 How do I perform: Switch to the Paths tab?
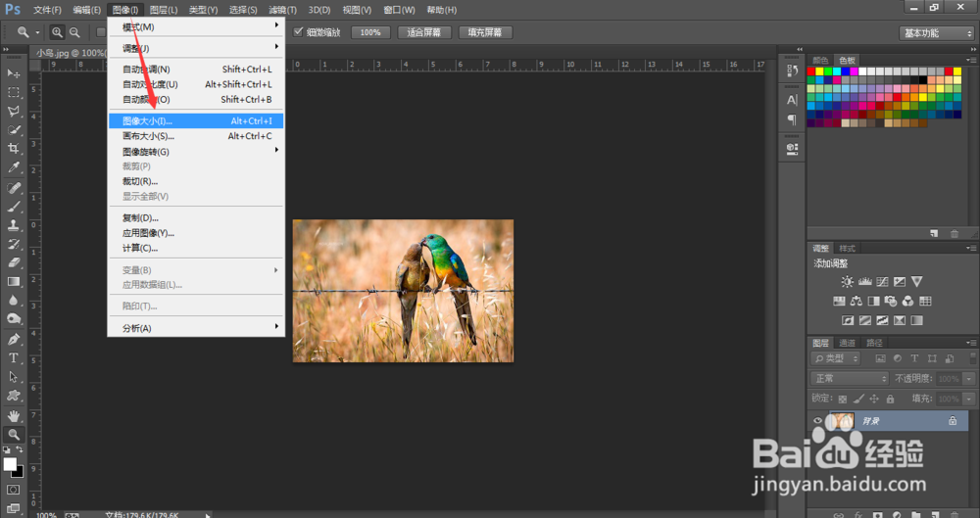click(874, 343)
